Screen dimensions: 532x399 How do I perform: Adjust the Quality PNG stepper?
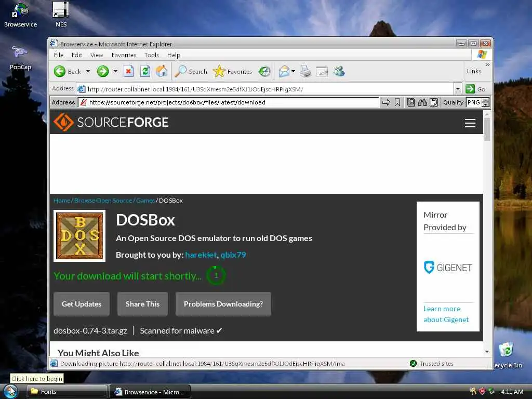pyautogui.click(x=486, y=102)
